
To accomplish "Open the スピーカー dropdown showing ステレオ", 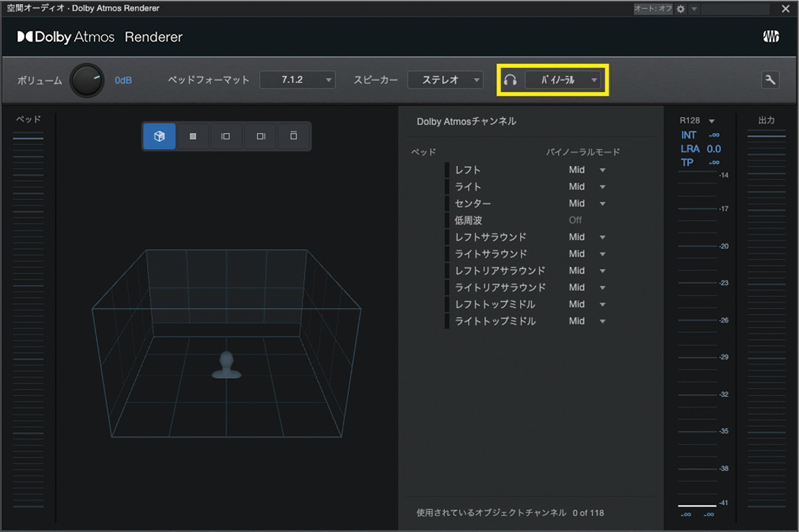I will click(x=445, y=79).
